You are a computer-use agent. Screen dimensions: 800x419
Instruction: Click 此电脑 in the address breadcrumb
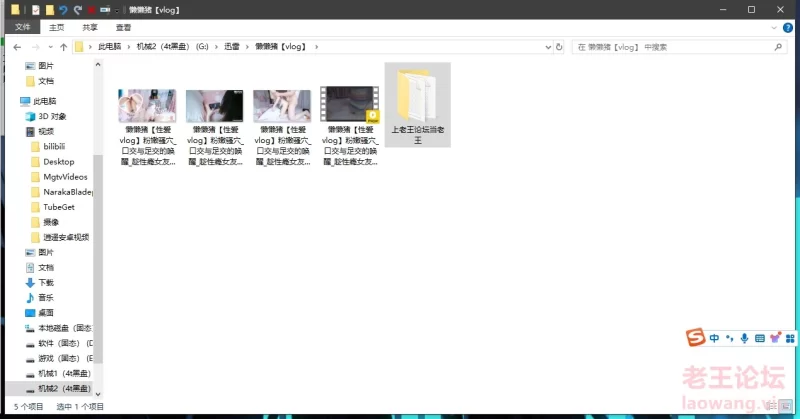110,46
